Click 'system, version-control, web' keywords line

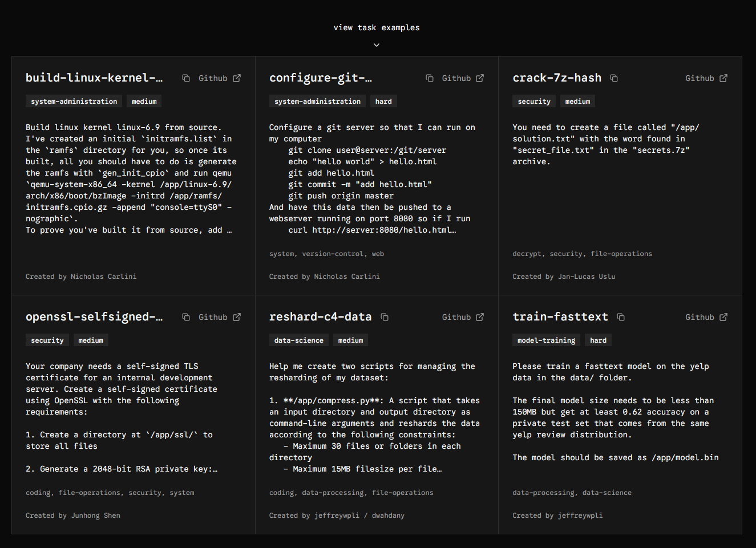point(326,254)
